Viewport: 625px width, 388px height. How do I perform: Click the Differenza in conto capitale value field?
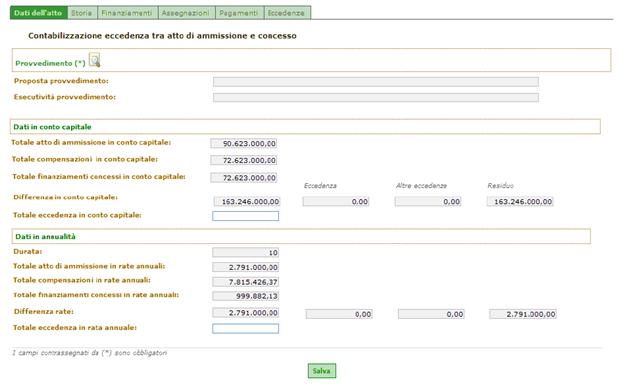click(x=247, y=201)
